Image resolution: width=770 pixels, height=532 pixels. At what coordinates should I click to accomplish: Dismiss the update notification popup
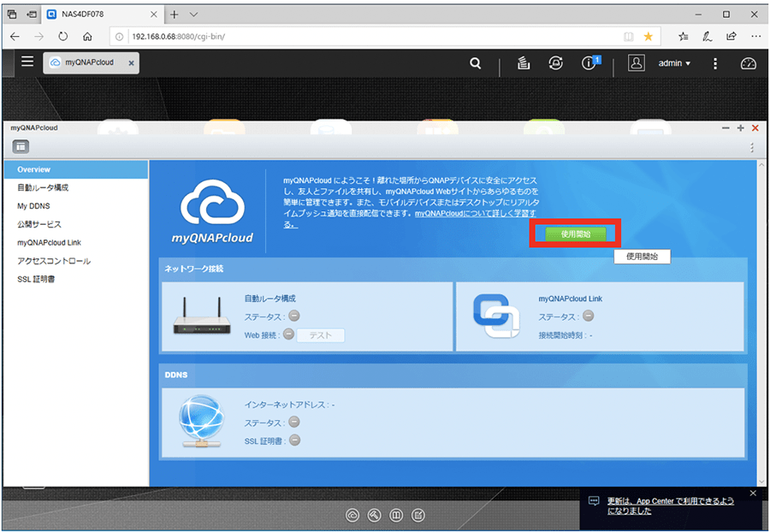coord(753,494)
